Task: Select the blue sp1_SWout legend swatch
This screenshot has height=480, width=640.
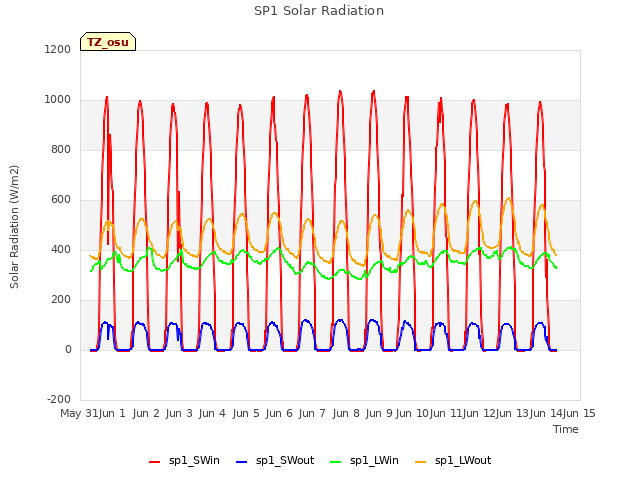Action: pyautogui.click(x=242, y=462)
